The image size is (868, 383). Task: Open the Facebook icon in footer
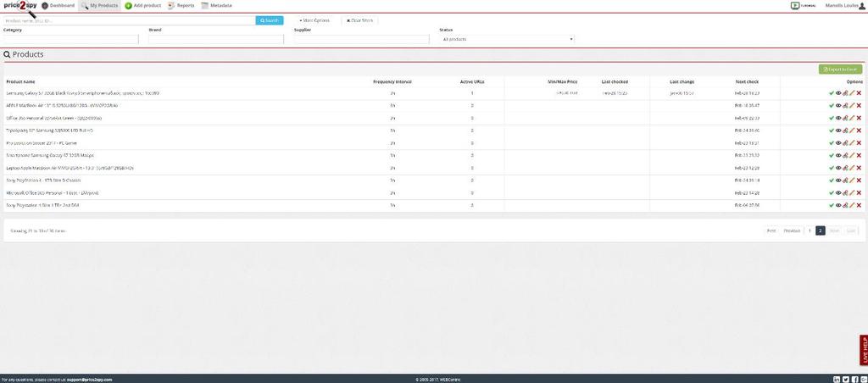[x=854, y=379]
